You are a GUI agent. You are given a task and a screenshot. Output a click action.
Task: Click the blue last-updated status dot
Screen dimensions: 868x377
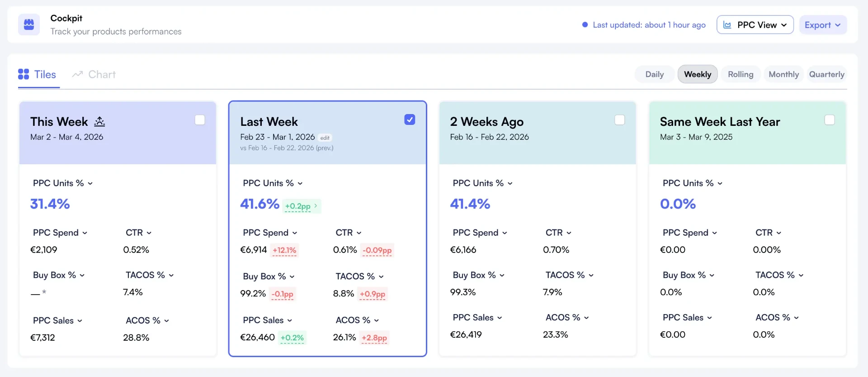(585, 25)
